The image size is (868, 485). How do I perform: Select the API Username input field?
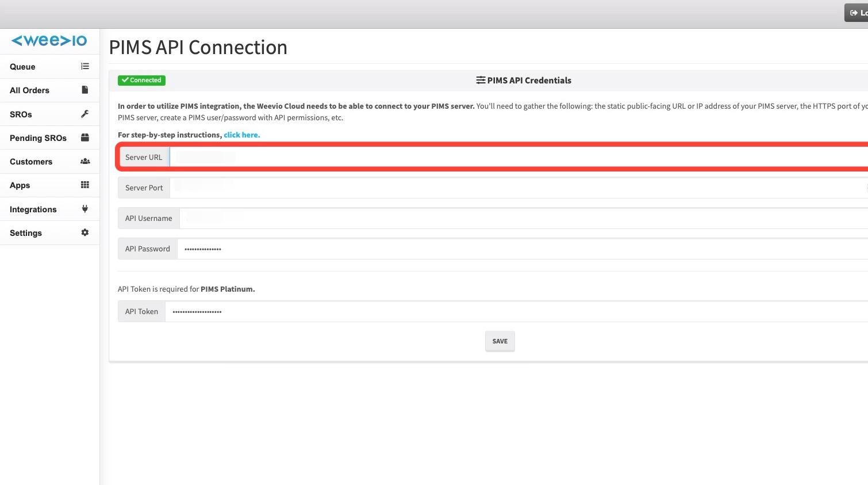point(524,218)
